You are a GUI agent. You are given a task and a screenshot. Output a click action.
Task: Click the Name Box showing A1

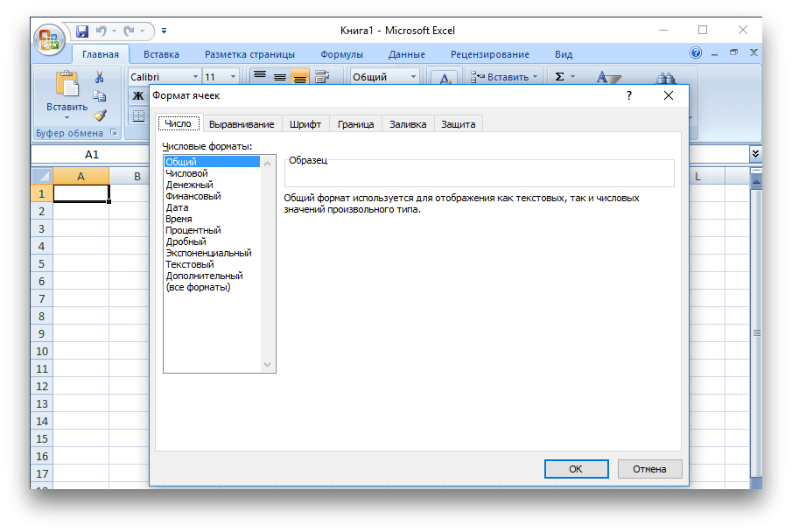tap(92, 154)
